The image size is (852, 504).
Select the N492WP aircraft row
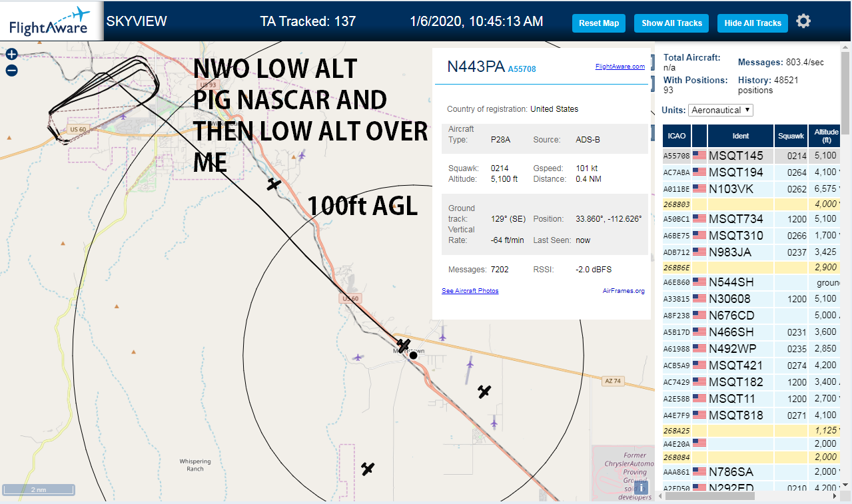coord(751,348)
